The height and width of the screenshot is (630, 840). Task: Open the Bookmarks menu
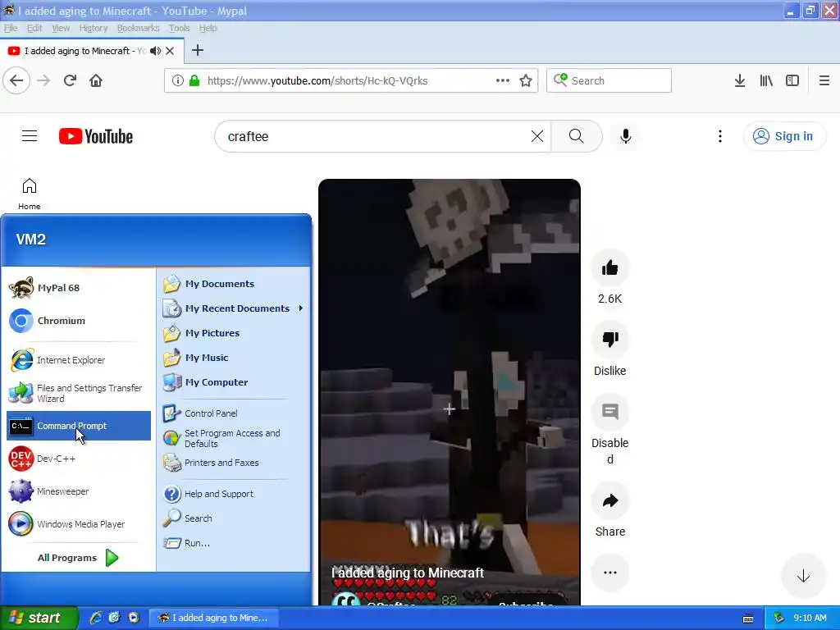(138, 28)
